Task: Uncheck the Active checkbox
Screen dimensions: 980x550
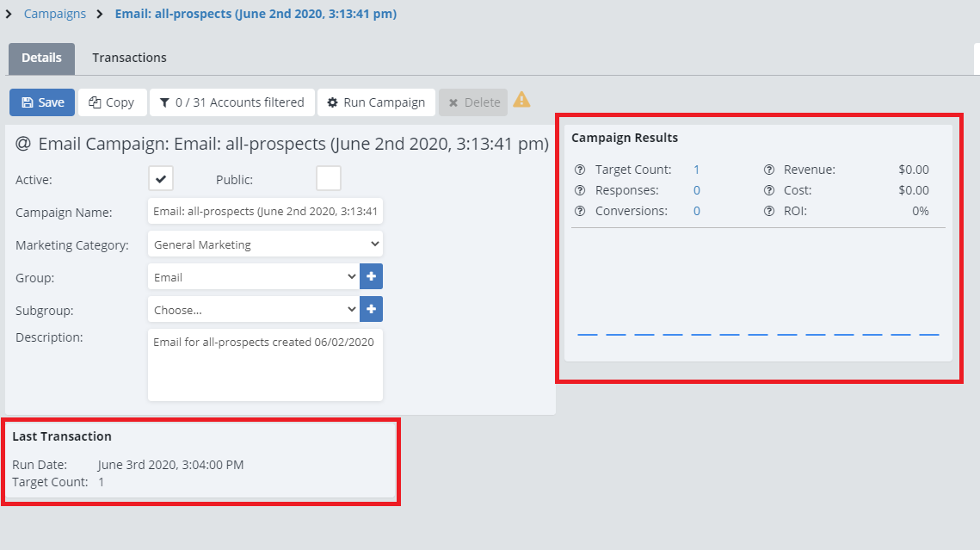Action: click(x=161, y=179)
